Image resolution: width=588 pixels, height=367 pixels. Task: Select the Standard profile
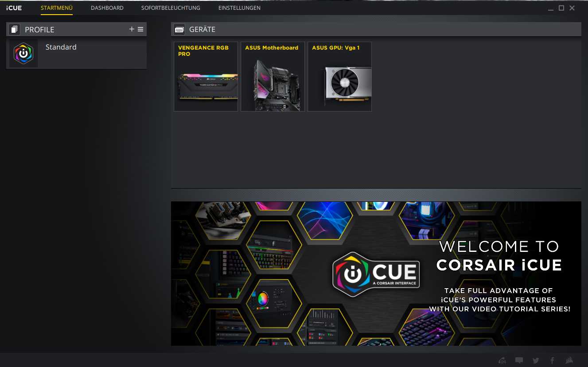pyautogui.click(x=76, y=54)
